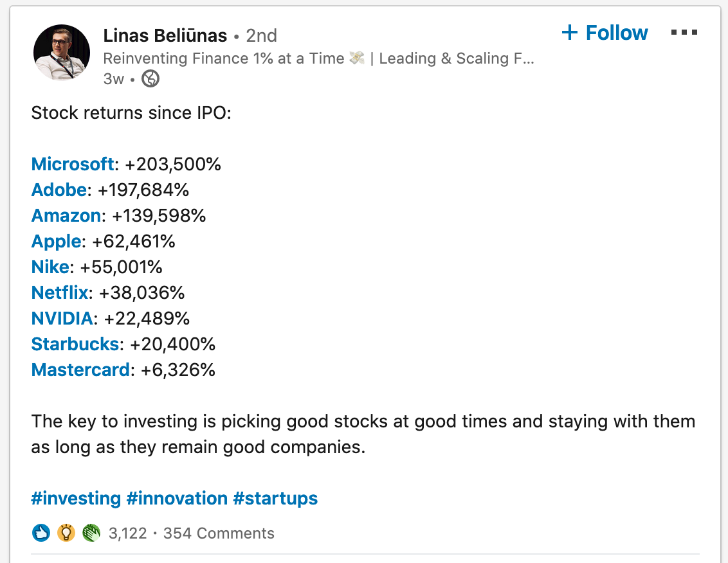Open Linas Beliūnas profile name link
The image size is (728, 563).
[165, 35]
